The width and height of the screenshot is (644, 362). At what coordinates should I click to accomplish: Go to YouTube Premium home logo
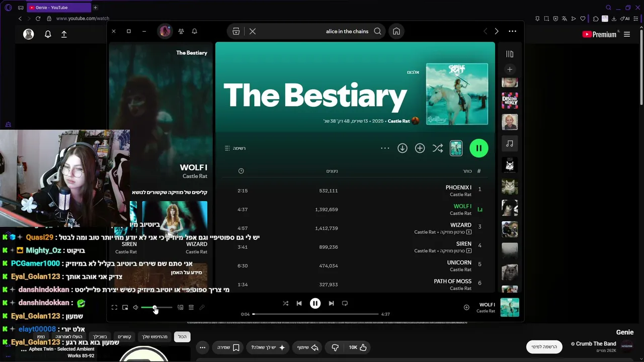point(599,34)
